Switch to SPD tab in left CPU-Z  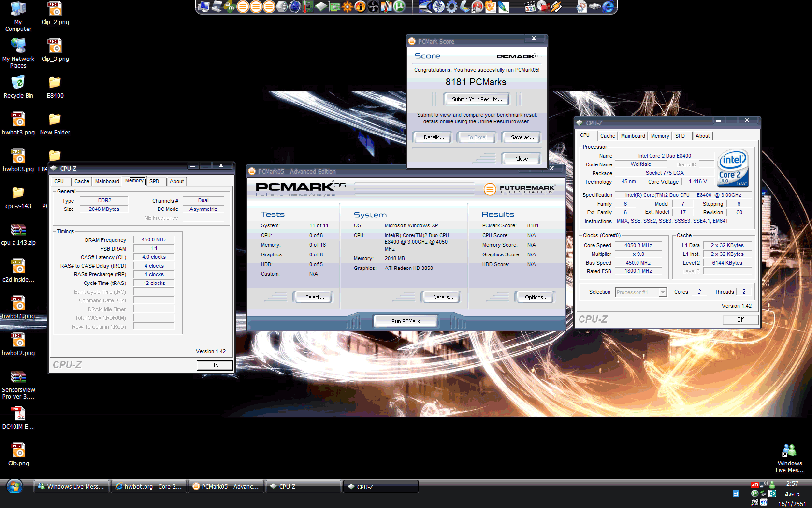[x=154, y=181]
